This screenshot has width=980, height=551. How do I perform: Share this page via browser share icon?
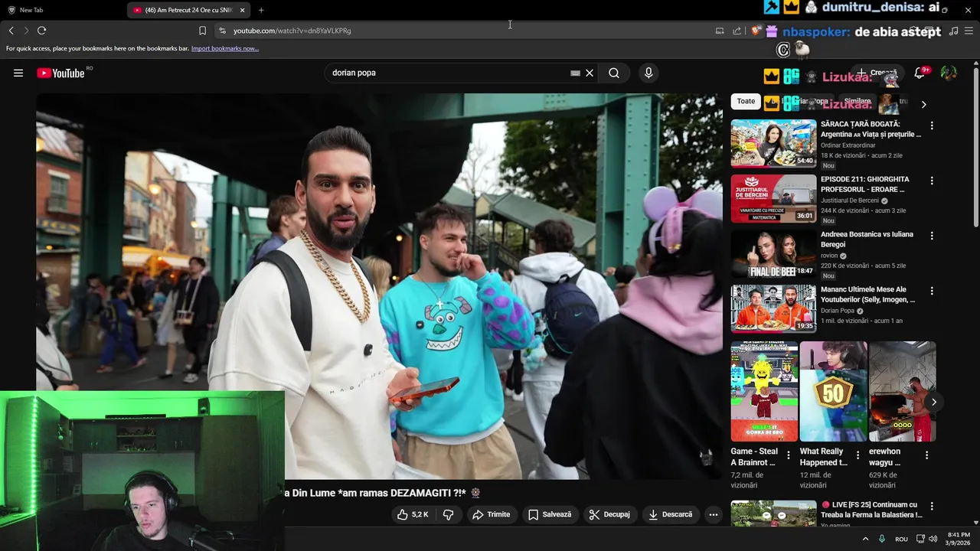737,31
